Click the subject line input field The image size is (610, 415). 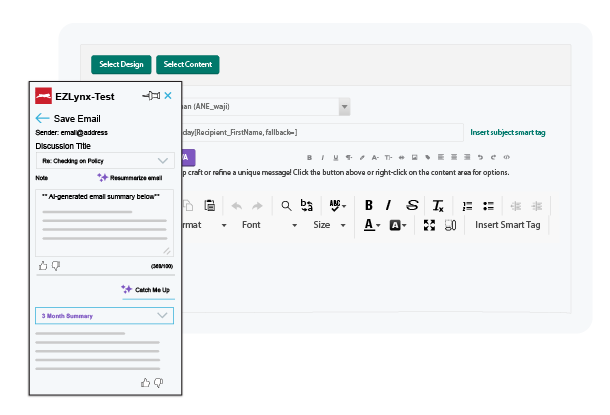pos(323,133)
